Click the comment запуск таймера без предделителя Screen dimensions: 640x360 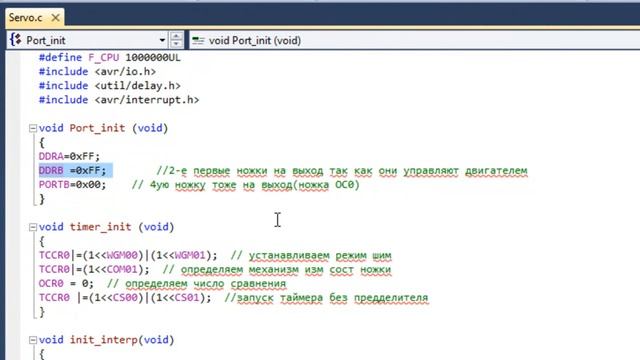pos(326,298)
